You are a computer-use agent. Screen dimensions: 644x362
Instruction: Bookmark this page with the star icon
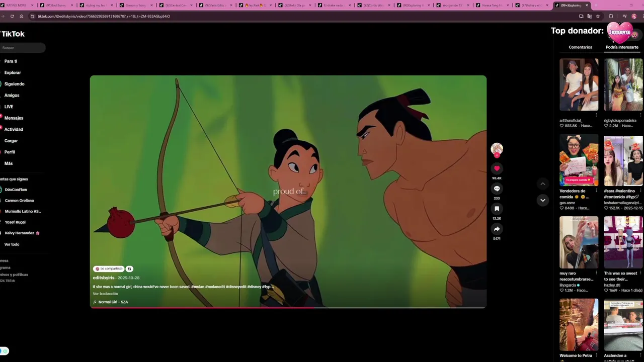point(598,16)
